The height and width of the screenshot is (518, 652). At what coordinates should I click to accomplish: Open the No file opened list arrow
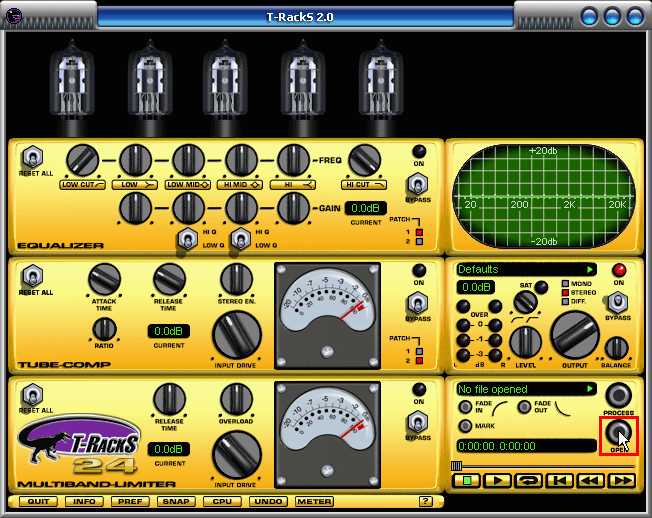590,389
